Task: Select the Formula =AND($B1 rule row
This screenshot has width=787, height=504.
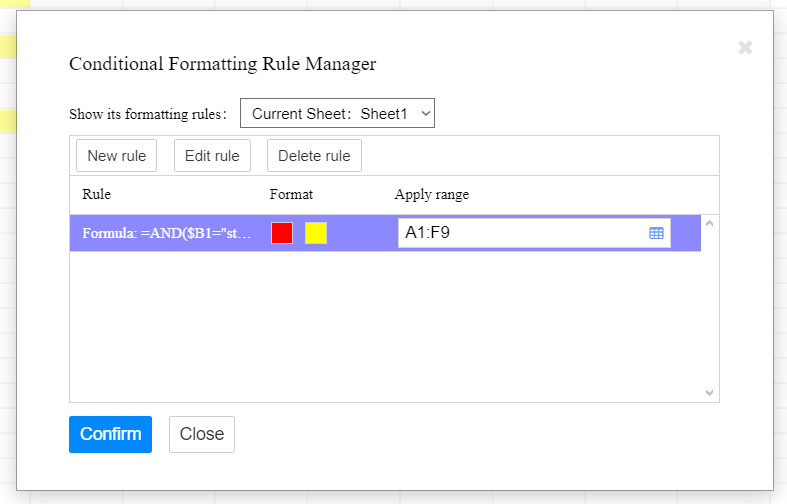Action: [165, 233]
